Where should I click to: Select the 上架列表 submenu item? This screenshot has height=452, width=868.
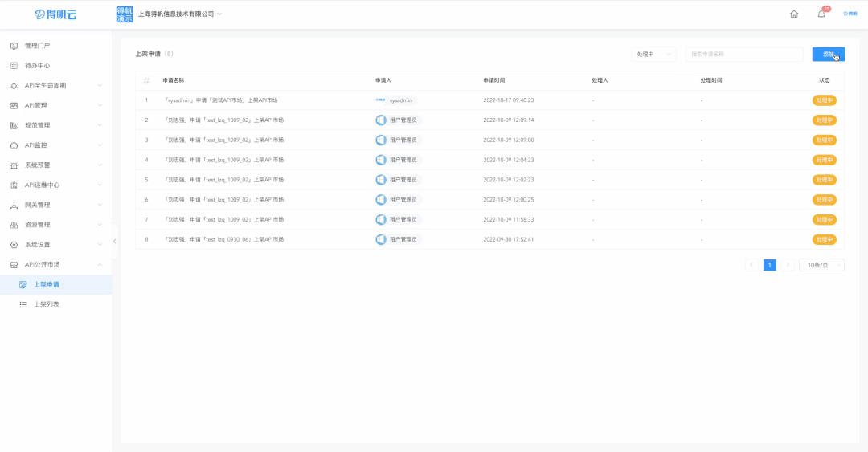coord(56,304)
